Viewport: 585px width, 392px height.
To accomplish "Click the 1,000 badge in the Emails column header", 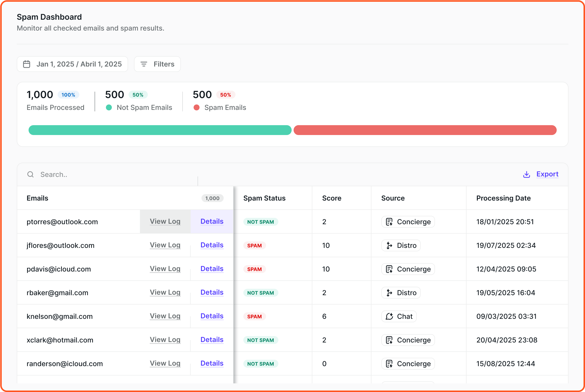I will tap(212, 198).
